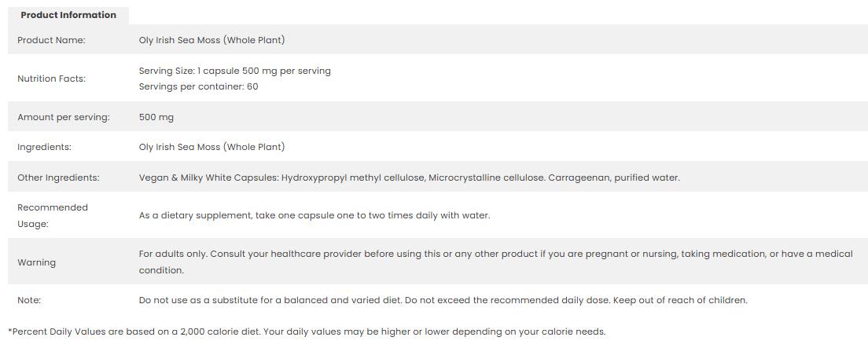This screenshot has height=348, width=868.
Task: Click the 'Ingredients:' row label
Action: [x=44, y=147]
